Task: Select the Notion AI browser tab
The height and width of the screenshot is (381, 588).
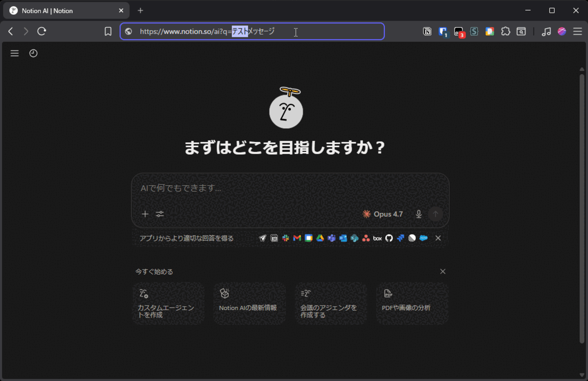Action: (66, 10)
